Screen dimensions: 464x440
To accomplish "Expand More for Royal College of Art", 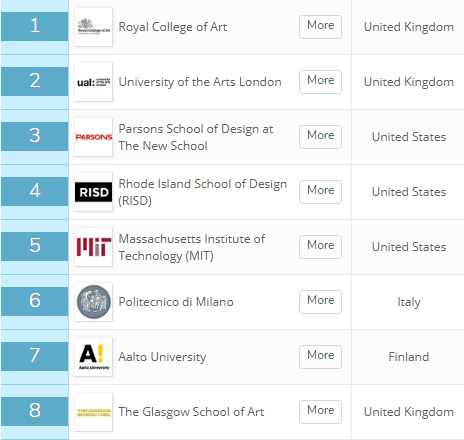I will tap(320, 27).
